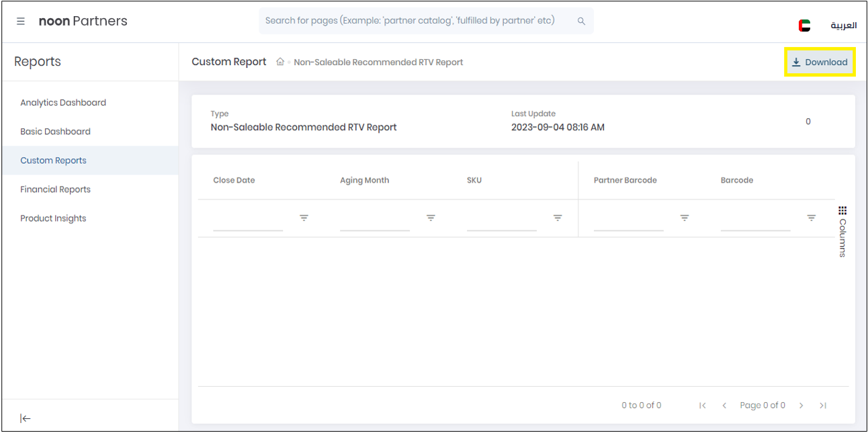Screen dimensions: 868x433
Task: Go to the next page of results
Action: (x=801, y=405)
